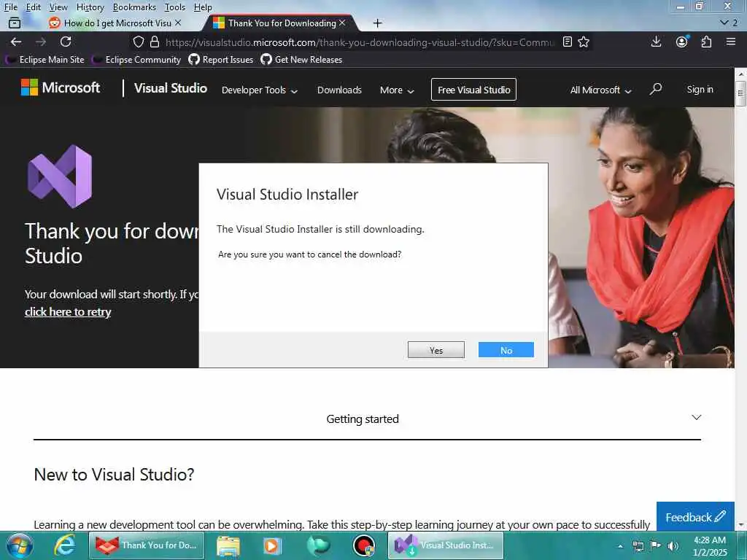Click the taskbar clock showing 4:28 AM
The image size is (747, 560).
point(710,545)
